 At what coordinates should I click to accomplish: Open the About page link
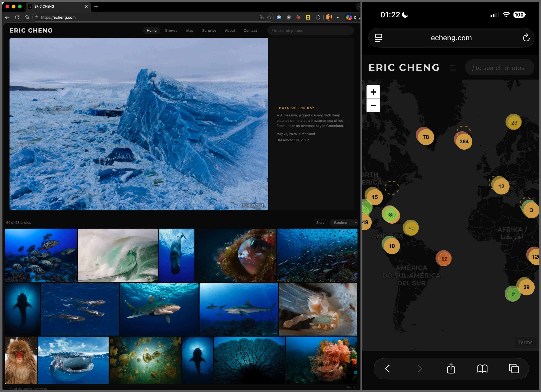pos(230,30)
